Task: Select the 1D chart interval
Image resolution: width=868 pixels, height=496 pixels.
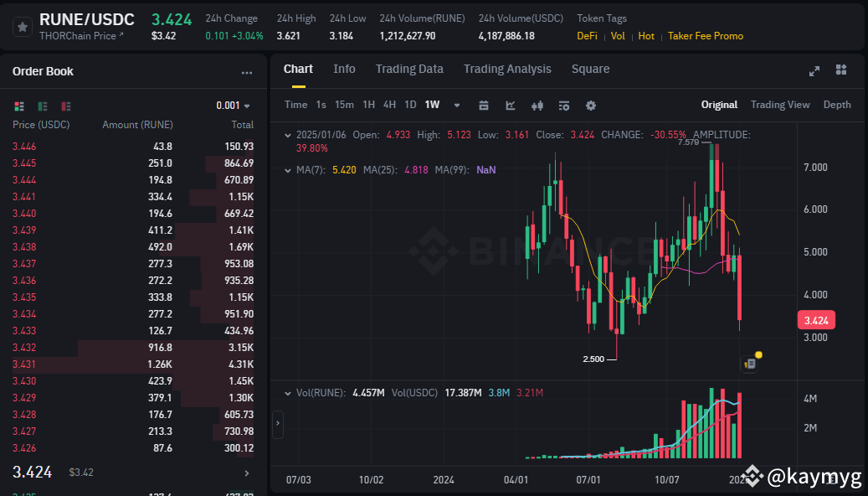Action: tap(410, 105)
